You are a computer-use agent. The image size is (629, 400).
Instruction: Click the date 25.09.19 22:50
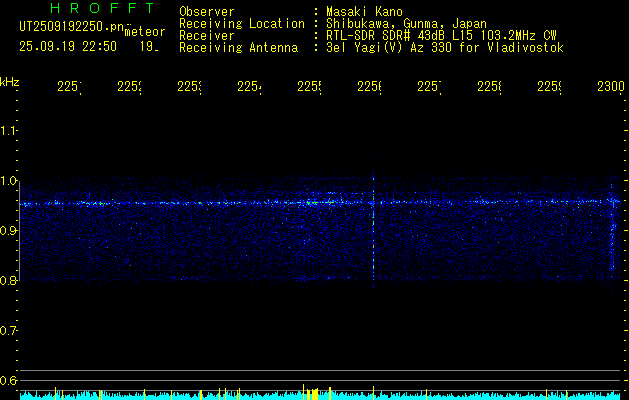point(68,47)
